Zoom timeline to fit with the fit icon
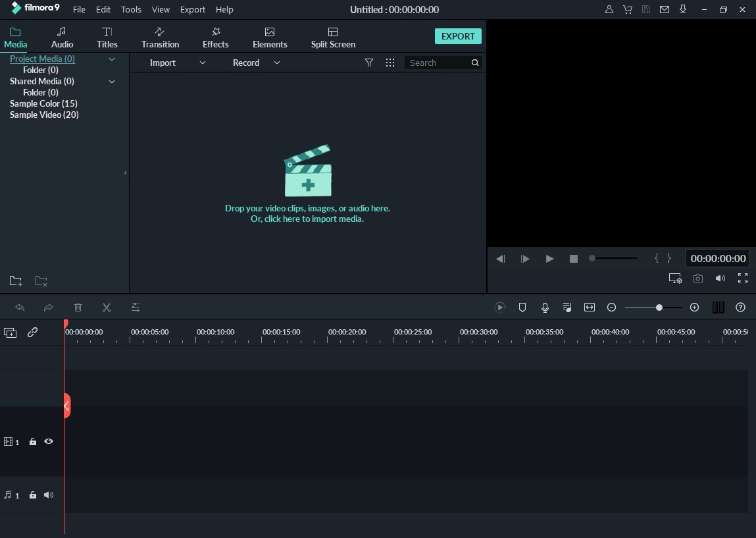Screen dimensions: 756x538 pyautogui.click(x=589, y=307)
